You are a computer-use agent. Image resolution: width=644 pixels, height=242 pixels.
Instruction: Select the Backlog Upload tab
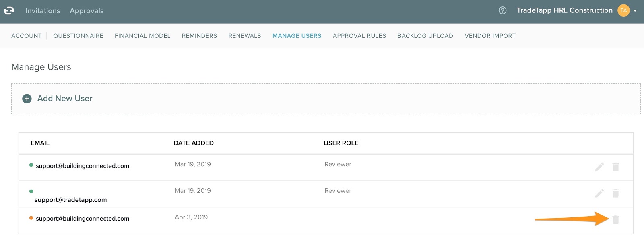tap(425, 36)
